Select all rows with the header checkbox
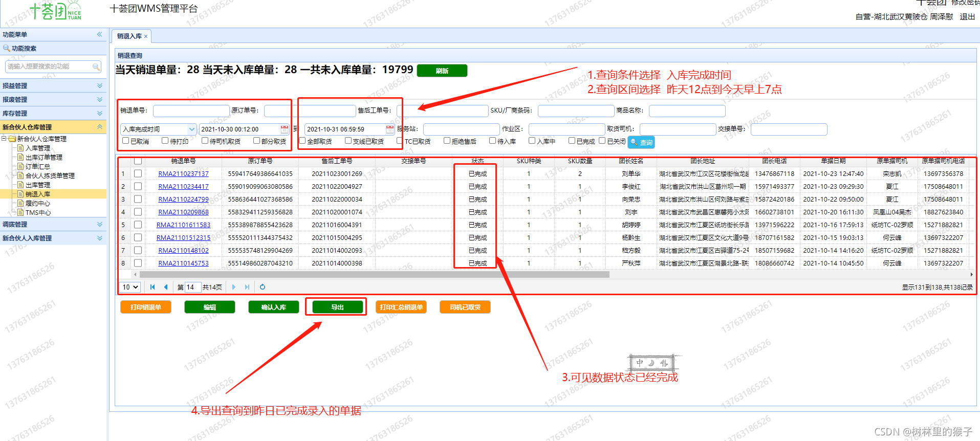The height and width of the screenshot is (441, 980). click(x=138, y=161)
